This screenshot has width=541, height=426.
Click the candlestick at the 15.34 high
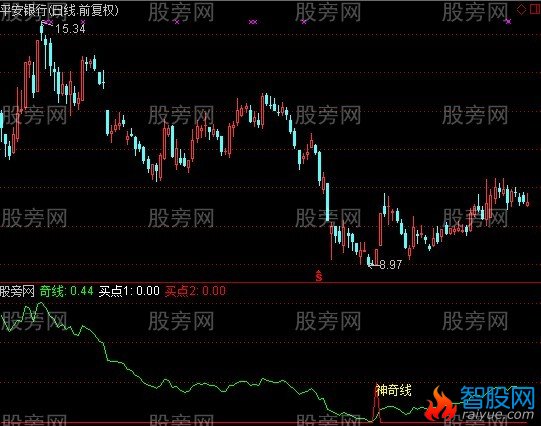42,32
